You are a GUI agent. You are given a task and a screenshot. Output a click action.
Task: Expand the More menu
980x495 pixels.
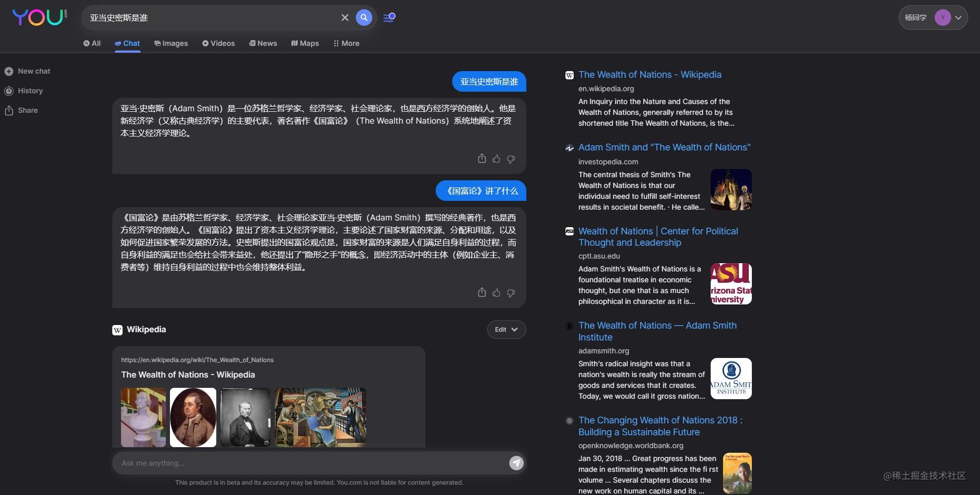(x=346, y=43)
